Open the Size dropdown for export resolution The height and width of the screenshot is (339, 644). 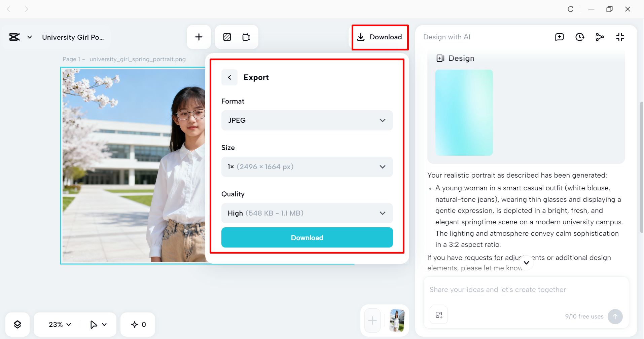(307, 166)
